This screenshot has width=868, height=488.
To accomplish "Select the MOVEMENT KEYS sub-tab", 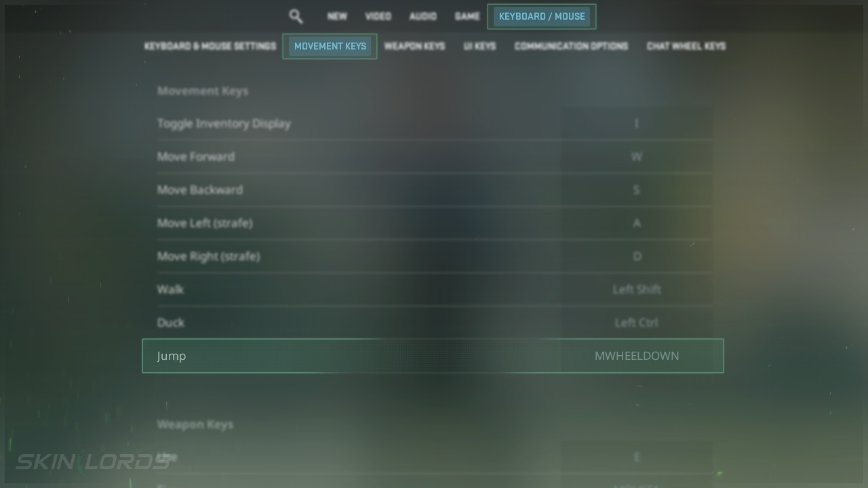I will pos(330,46).
